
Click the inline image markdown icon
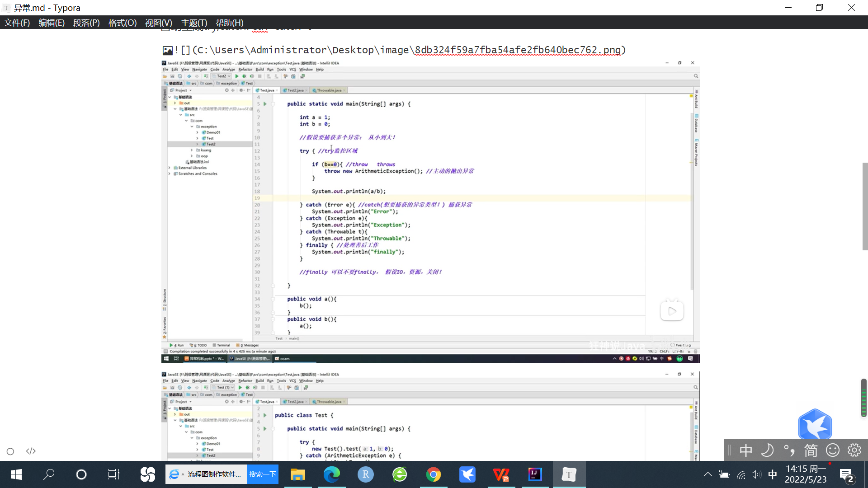pyautogui.click(x=167, y=51)
